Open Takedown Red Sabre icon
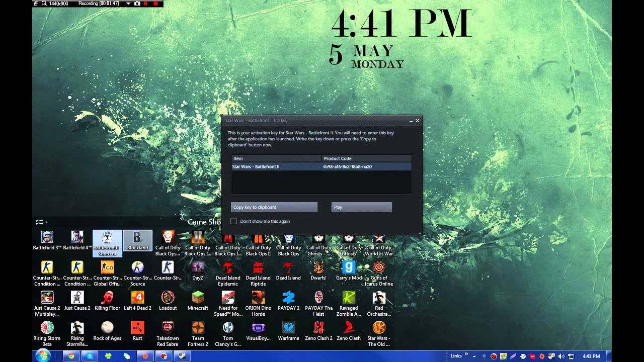 [168, 334]
